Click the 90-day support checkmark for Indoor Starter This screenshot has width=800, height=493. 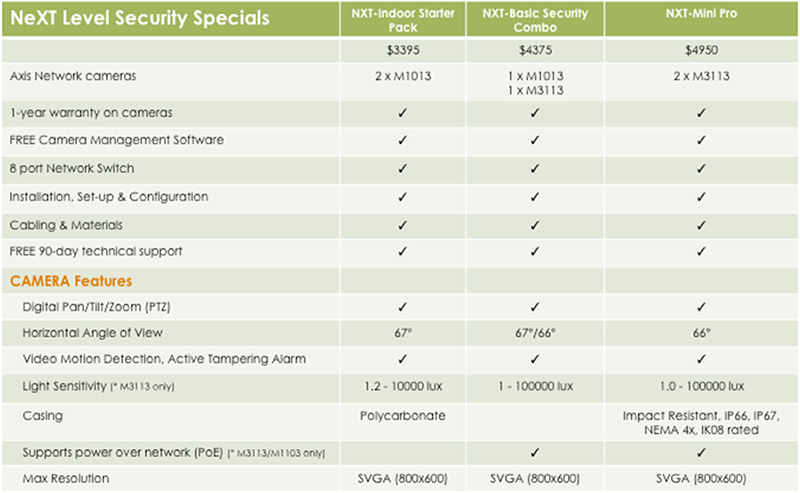(403, 252)
